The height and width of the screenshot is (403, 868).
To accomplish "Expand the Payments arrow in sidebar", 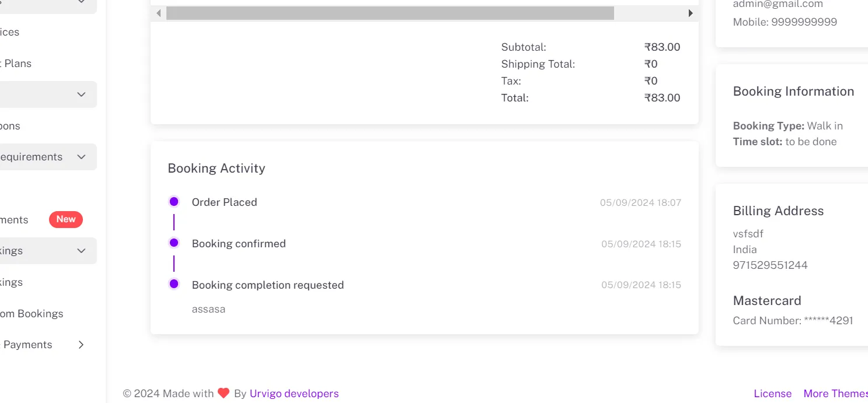I will 81,345.
